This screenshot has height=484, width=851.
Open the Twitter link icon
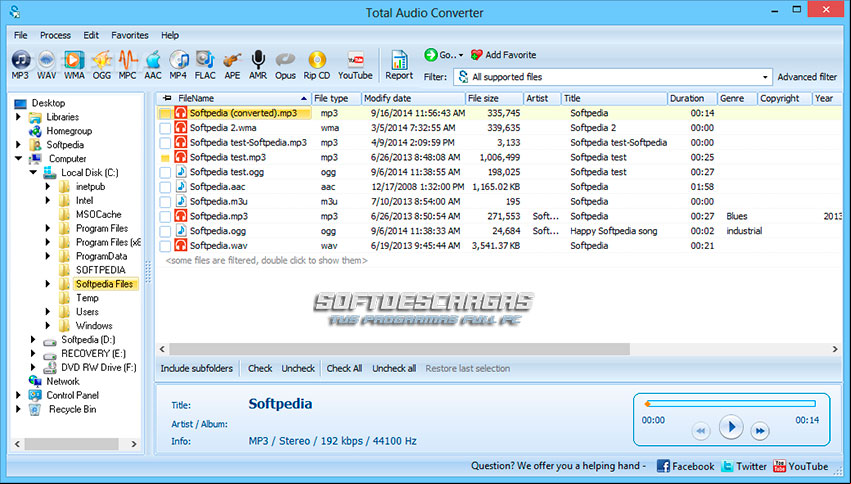coord(727,466)
